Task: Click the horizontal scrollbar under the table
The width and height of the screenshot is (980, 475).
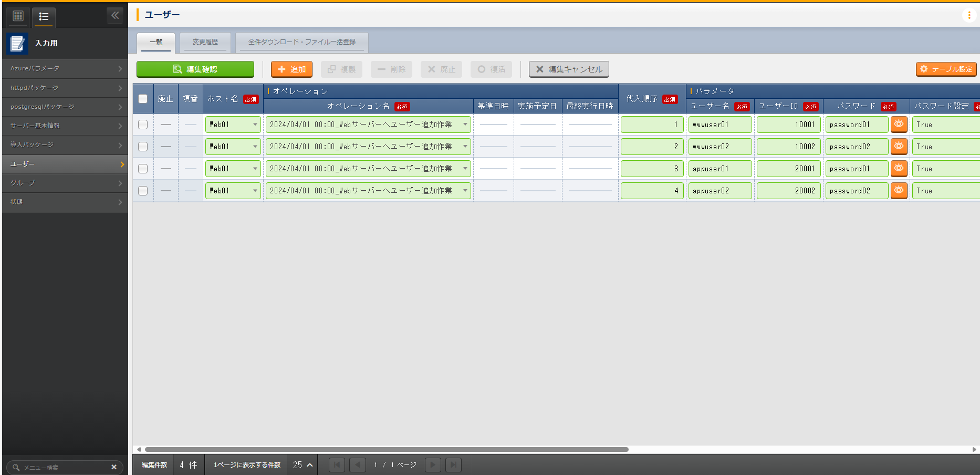Action: coord(387,450)
